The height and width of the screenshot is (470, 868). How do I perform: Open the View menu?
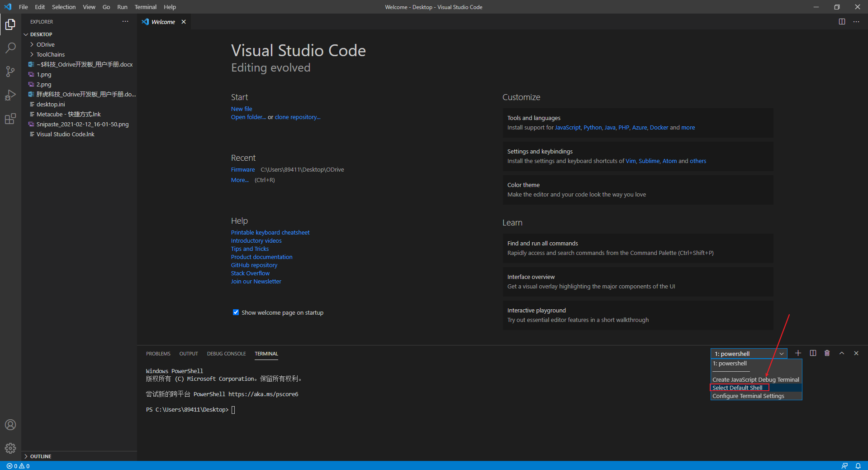[x=89, y=7]
